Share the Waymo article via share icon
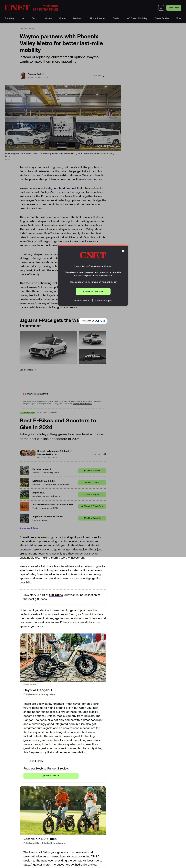186x868 pixels. [x=105, y=76]
